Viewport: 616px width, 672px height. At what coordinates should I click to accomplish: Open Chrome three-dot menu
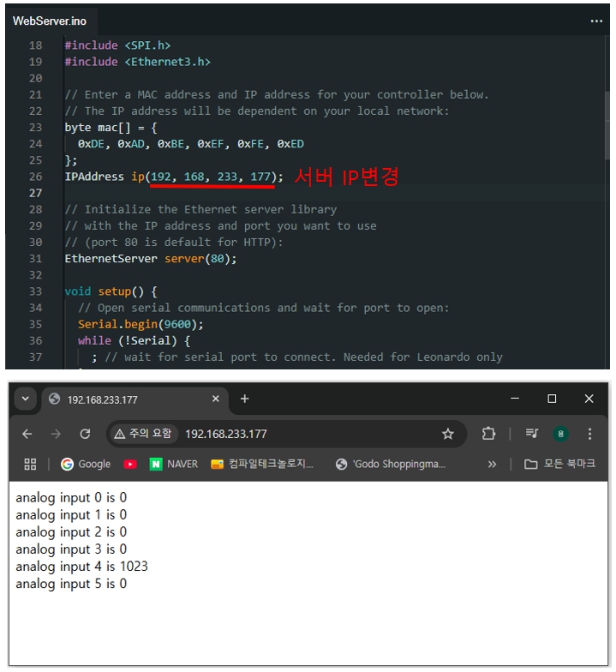tap(590, 435)
